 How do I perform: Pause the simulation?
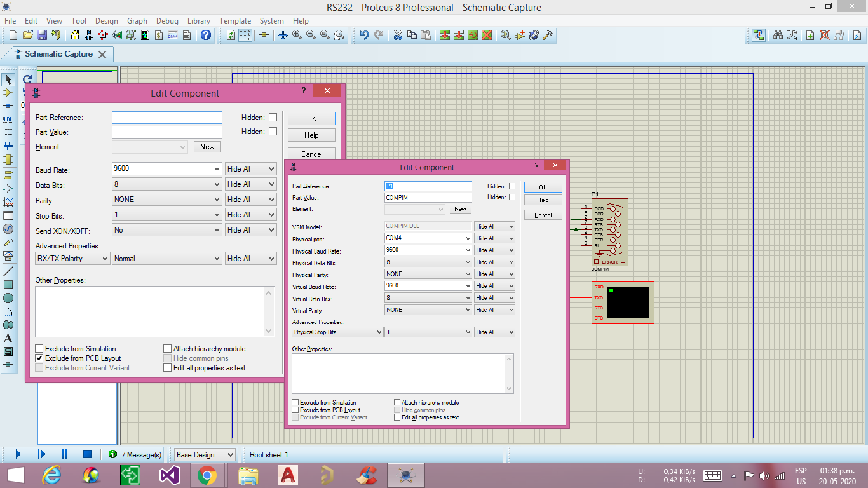coord(64,454)
